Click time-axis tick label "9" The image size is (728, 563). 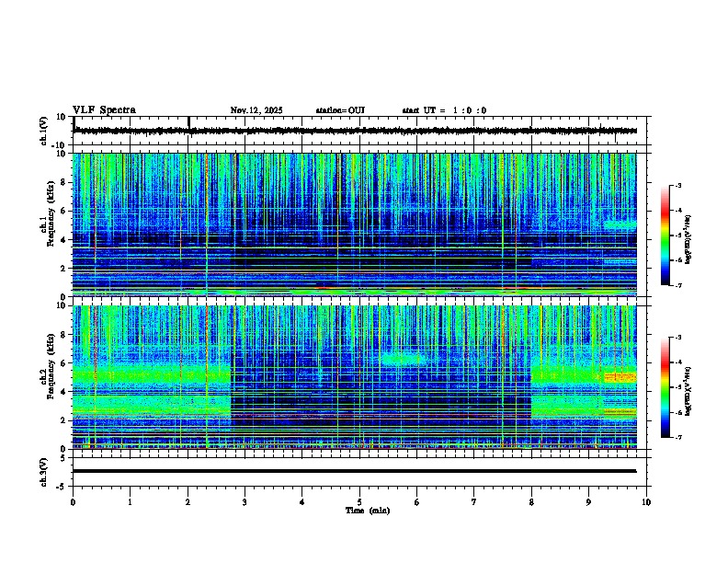[x=588, y=502]
